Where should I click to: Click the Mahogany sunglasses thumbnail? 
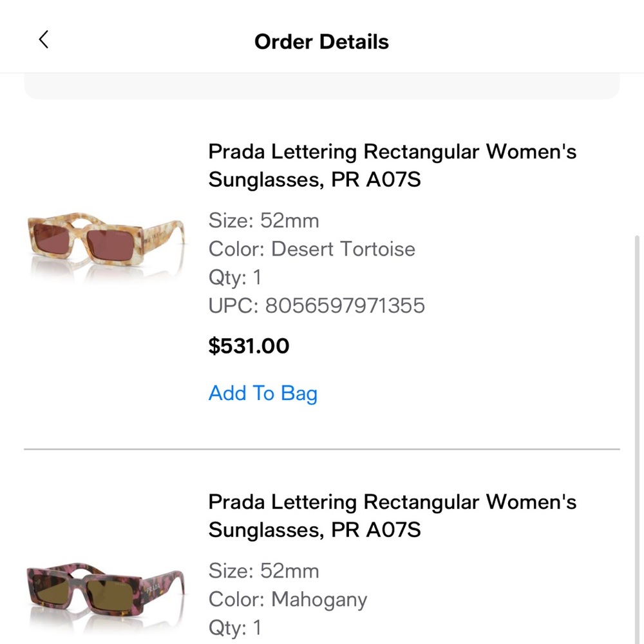pyautogui.click(x=106, y=589)
